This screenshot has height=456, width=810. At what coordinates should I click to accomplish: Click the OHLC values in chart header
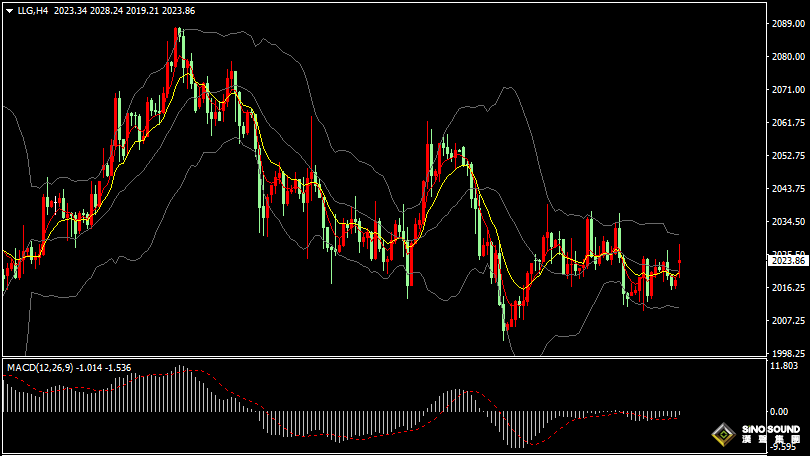(x=124, y=9)
